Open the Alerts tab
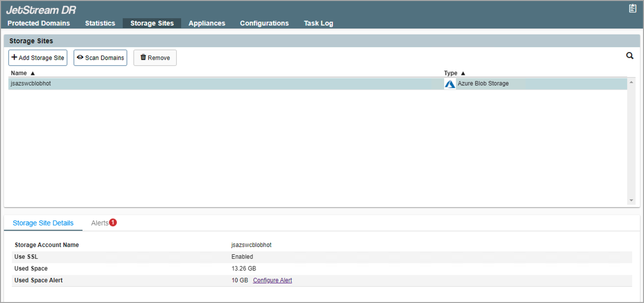The height and width of the screenshot is (303, 644). (100, 223)
